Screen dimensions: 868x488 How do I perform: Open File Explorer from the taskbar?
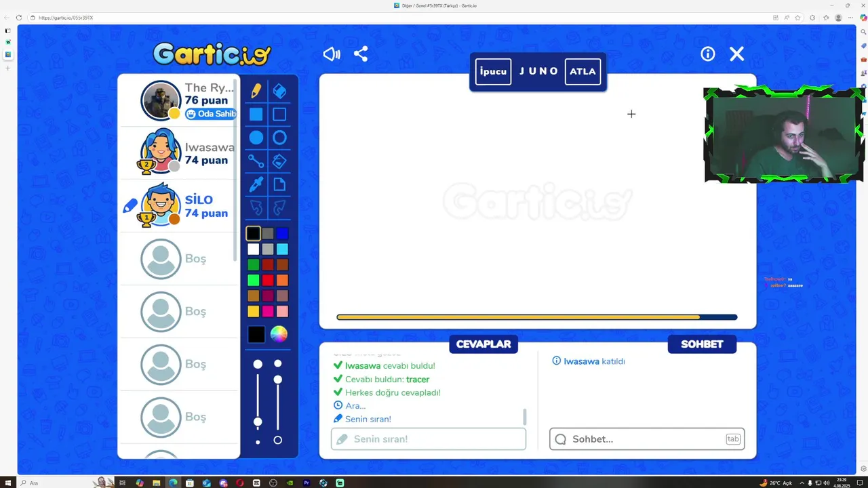pos(156,483)
